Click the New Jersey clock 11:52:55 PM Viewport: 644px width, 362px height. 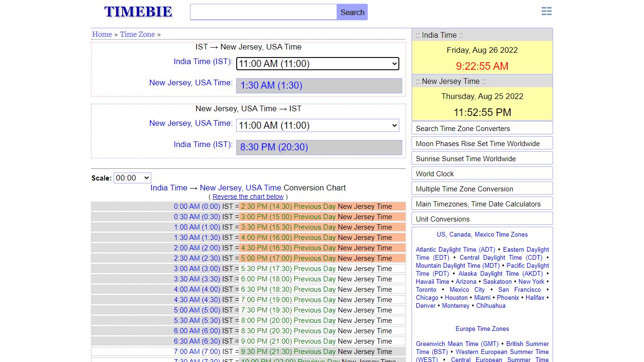(482, 112)
